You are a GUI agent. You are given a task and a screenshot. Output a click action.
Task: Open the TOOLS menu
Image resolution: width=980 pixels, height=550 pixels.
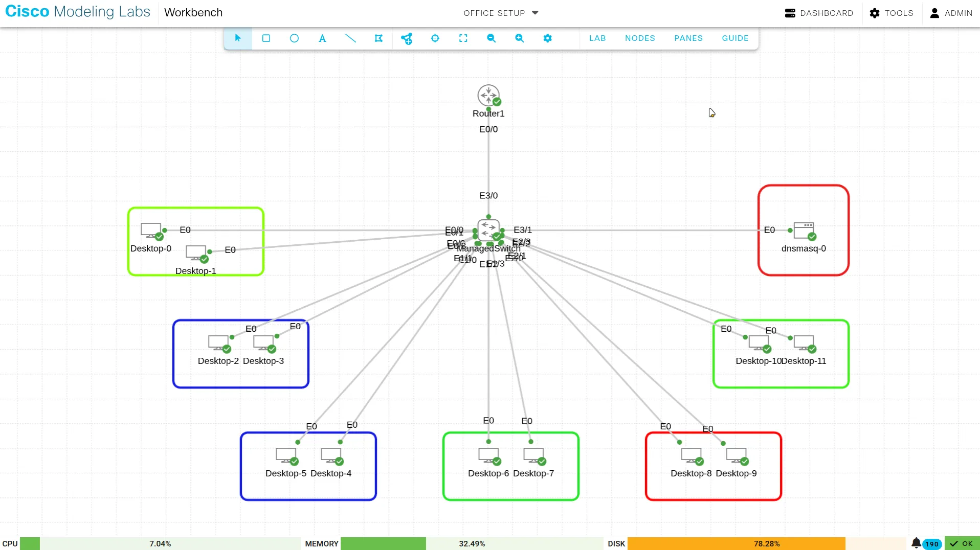coord(892,13)
